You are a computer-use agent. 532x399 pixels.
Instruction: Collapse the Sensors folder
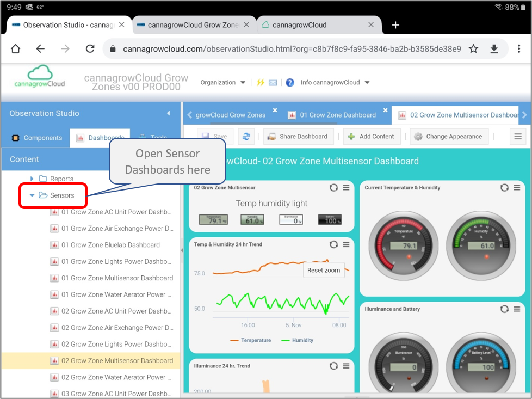point(32,195)
